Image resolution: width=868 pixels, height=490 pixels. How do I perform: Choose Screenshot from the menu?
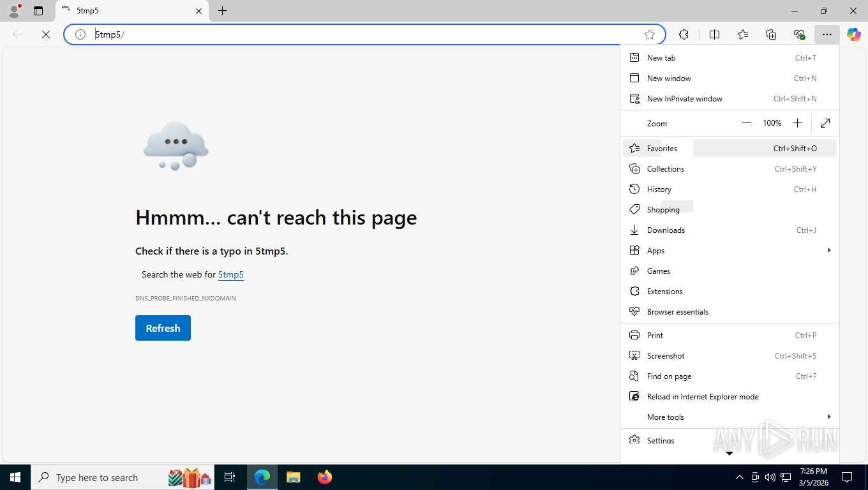point(730,356)
